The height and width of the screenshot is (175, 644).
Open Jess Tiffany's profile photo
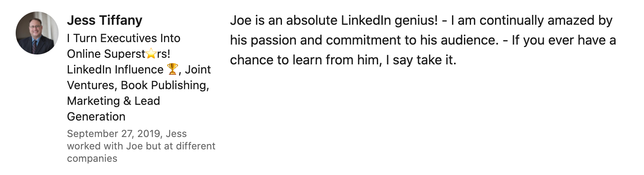pyautogui.click(x=37, y=33)
